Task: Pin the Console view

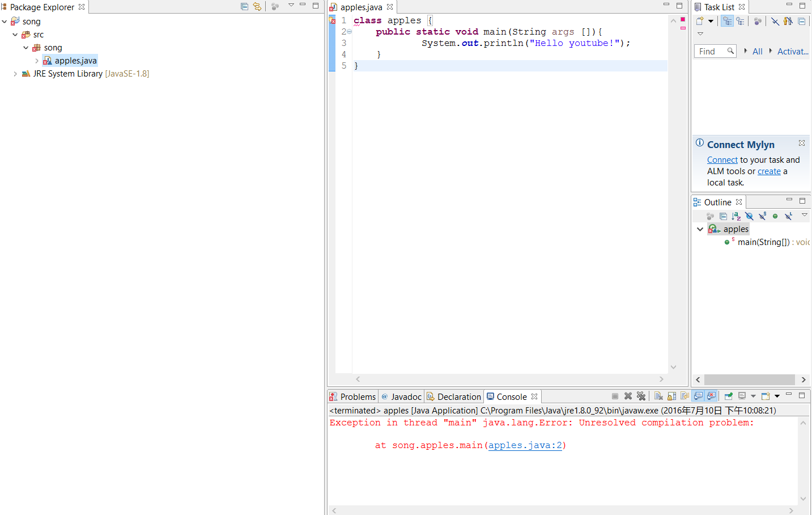Action: pos(729,396)
